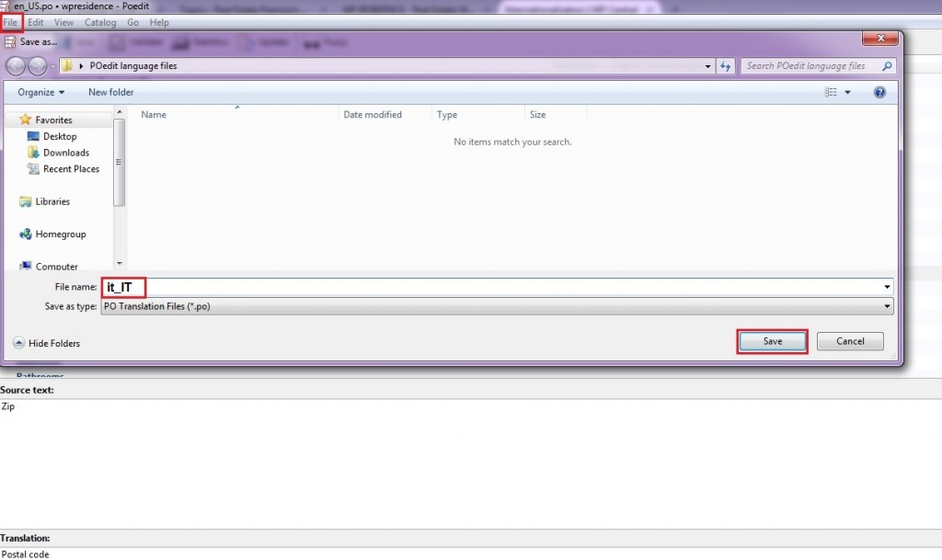
Task: Expand the address bar previous locations dropdown
Action: (x=707, y=66)
